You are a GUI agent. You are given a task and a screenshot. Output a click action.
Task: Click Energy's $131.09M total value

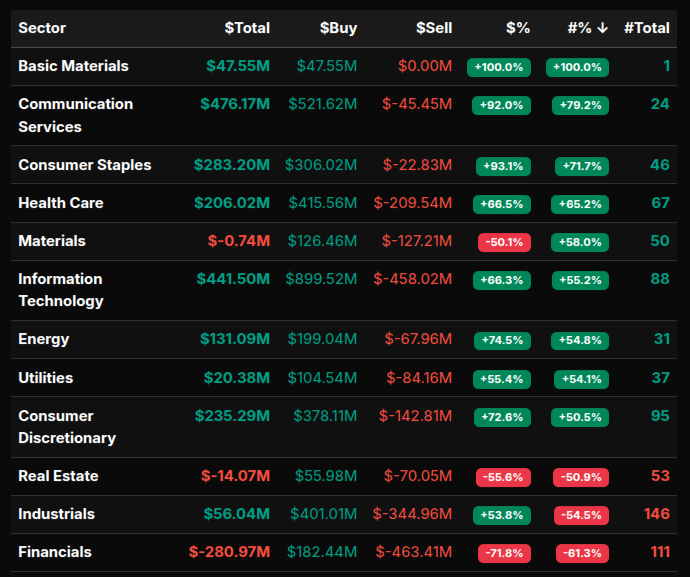(x=234, y=339)
